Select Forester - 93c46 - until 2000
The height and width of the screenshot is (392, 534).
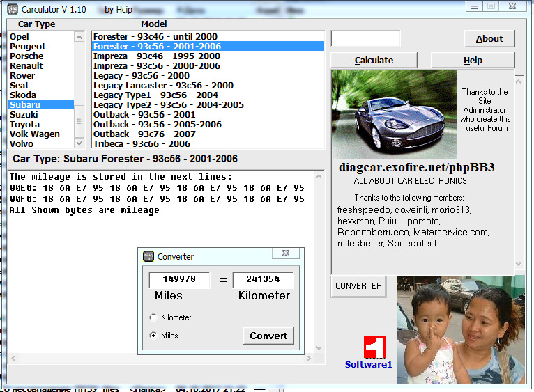click(x=208, y=36)
